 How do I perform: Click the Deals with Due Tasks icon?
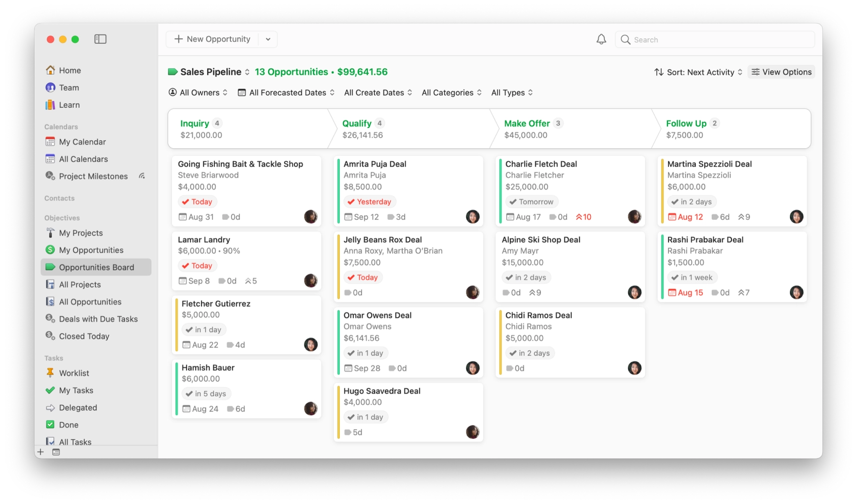(50, 319)
